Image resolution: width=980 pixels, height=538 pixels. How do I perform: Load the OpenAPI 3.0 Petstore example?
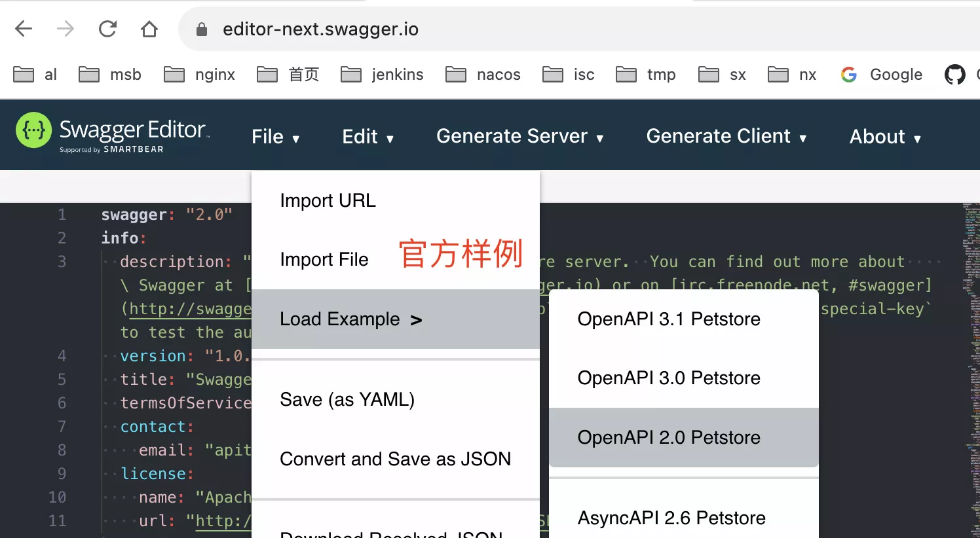684,378
